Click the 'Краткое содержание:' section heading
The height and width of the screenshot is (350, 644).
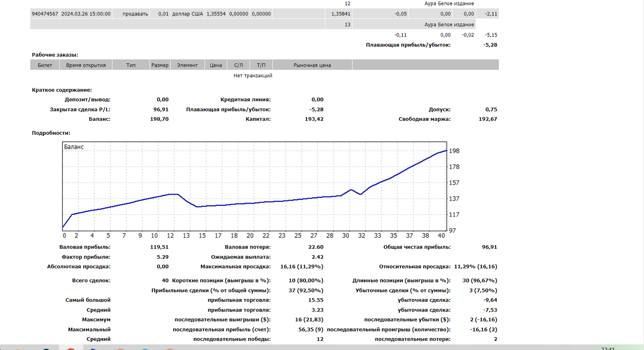62,90
